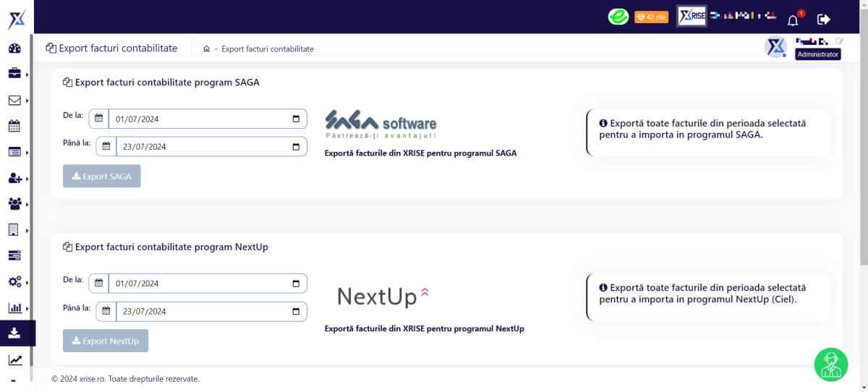Click the SAGA 'De la' date field
The image size is (868, 392).
pyautogui.click(x=208, y=119)
